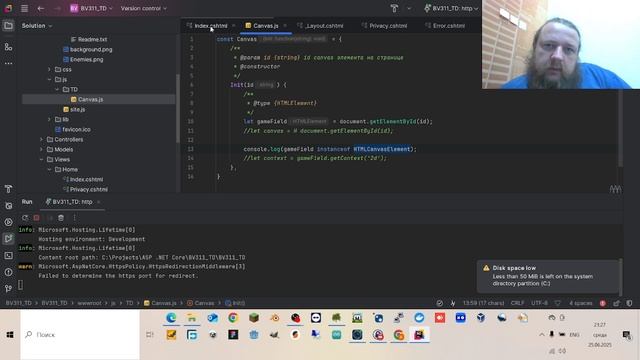Screen dimensions: 640x360
Task: Click the red error indicator in status bar
Action: click(x=602, y=303)
